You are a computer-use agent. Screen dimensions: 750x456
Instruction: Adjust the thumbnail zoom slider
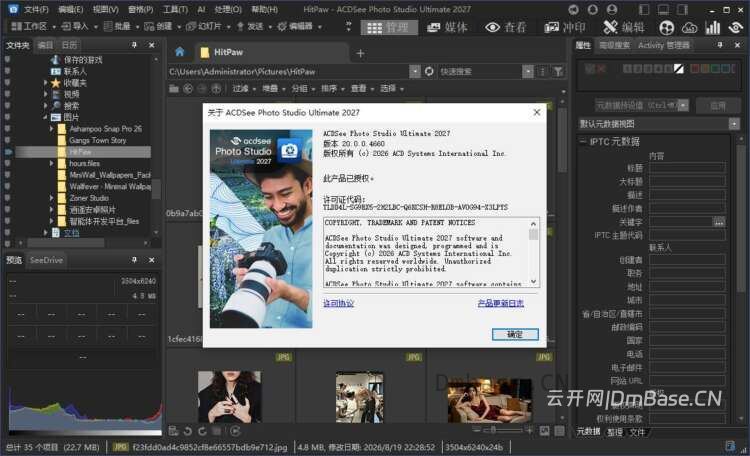pos(502,430)
